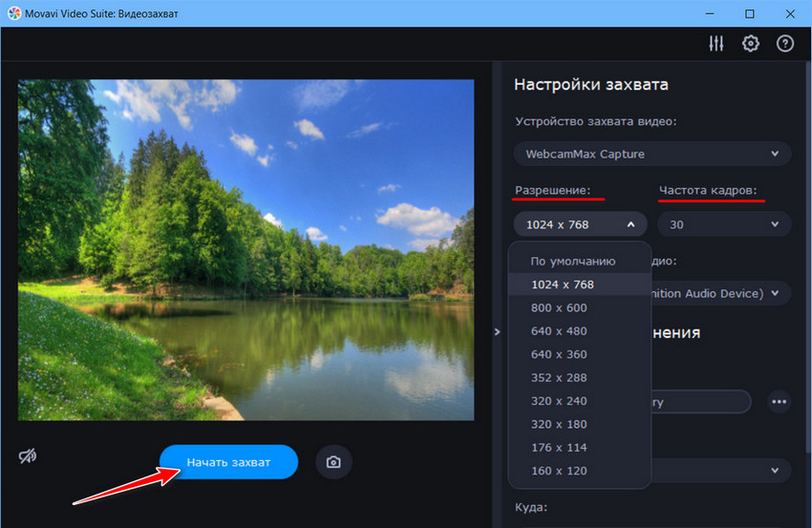The height and width of the screenshot is (528, 812).
Task: Open the gear preferences icon
Action: (x=750, y=44)
